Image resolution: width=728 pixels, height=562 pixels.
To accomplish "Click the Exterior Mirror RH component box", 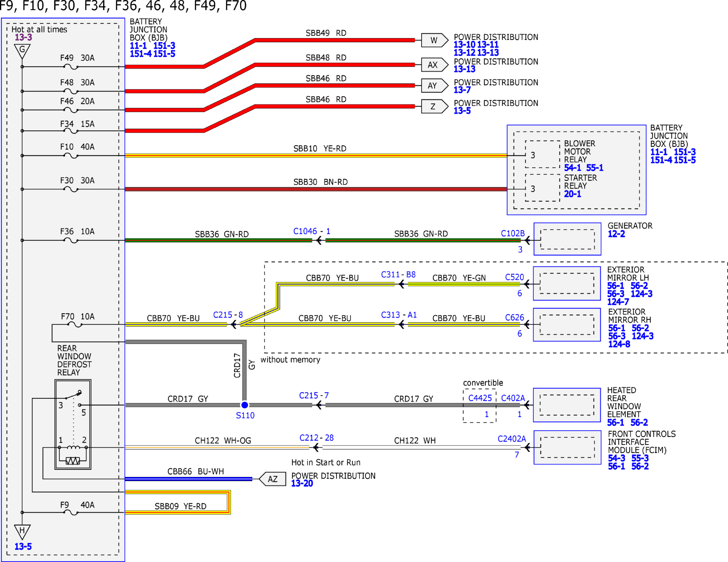I will coord(567,325).
